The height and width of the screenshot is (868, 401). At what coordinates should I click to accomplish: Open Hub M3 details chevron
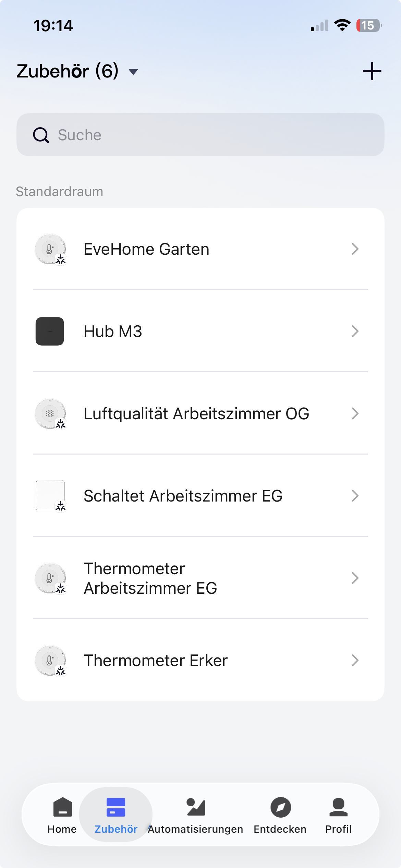point(355,331)
